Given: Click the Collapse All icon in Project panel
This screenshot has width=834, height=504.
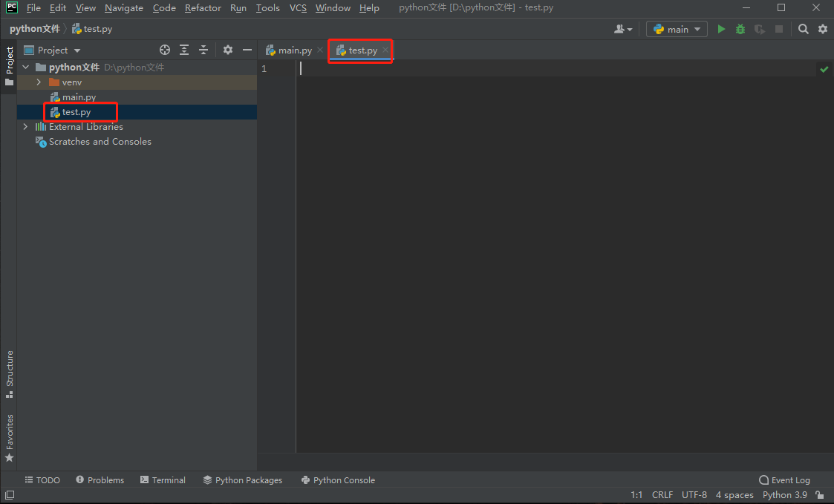Looking at the screenshot, I should 203,50.
